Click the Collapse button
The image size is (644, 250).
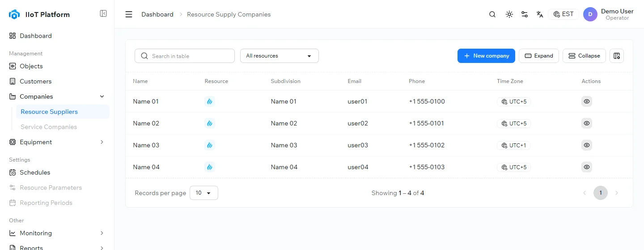[x=584, y=56]
